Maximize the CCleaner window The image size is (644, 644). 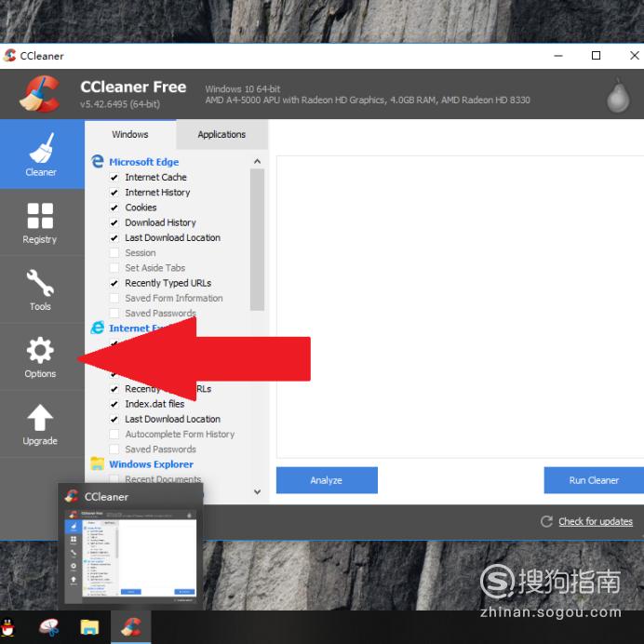pyautogui.click(x=596, y=56)
